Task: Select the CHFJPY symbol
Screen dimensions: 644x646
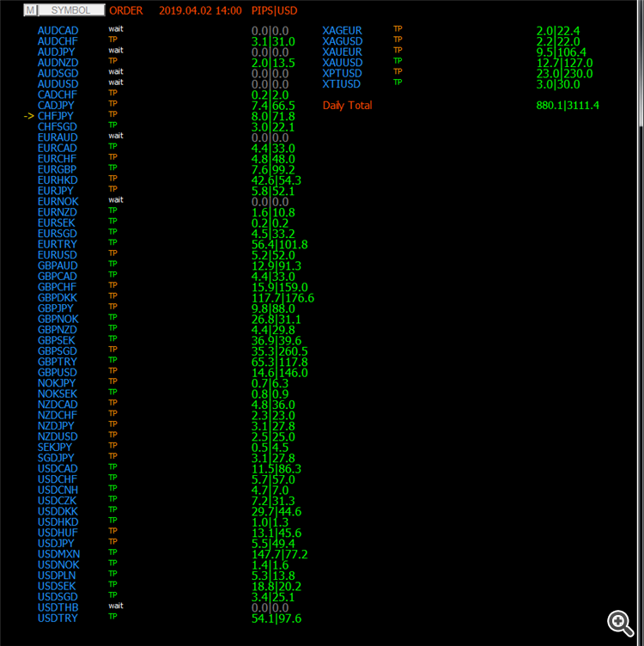Action: coord(56,116)
